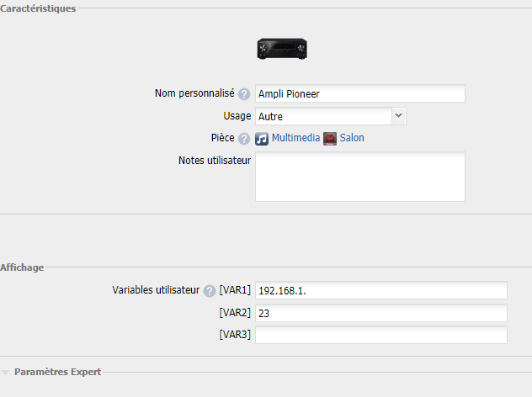Click the Multimedia music note icon
This screenshot has height=397, width=532.
pyautogui.click(x=262, y=139)
